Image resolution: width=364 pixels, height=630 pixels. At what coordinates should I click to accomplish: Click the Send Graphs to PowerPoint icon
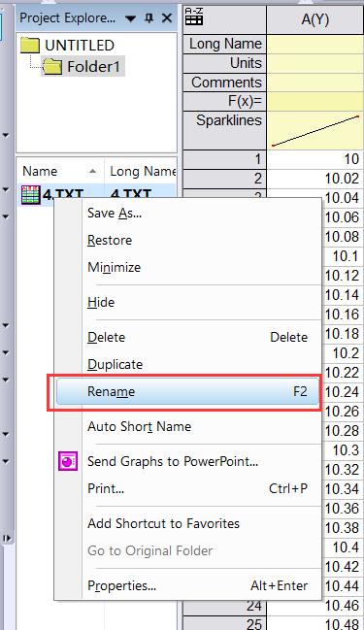68,461
